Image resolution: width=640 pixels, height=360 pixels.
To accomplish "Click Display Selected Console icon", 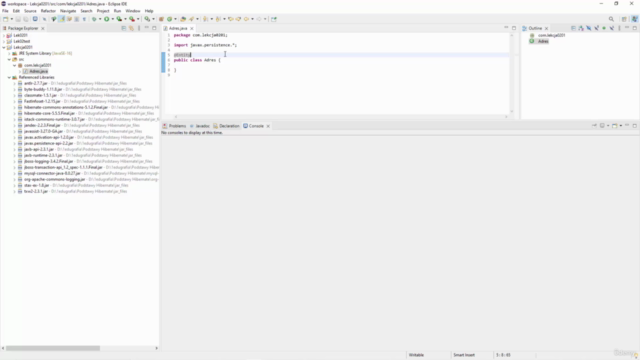I will tap(602, 126).
